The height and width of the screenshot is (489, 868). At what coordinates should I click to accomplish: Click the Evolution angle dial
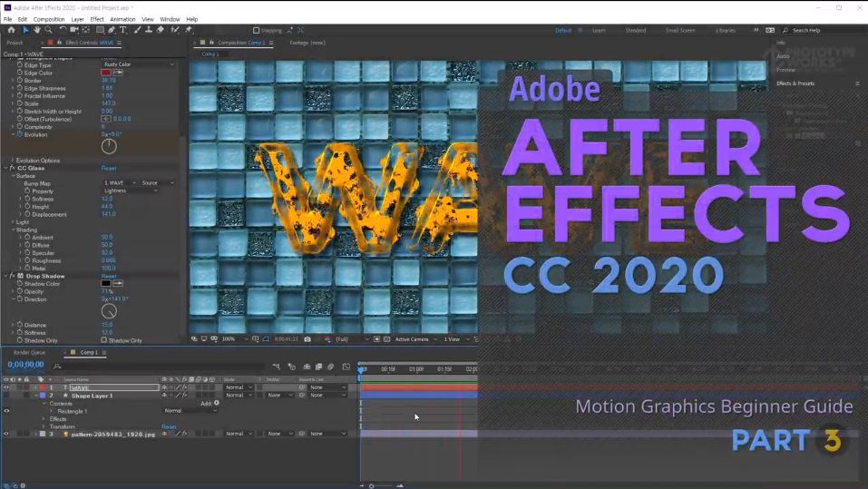[109, 146]
